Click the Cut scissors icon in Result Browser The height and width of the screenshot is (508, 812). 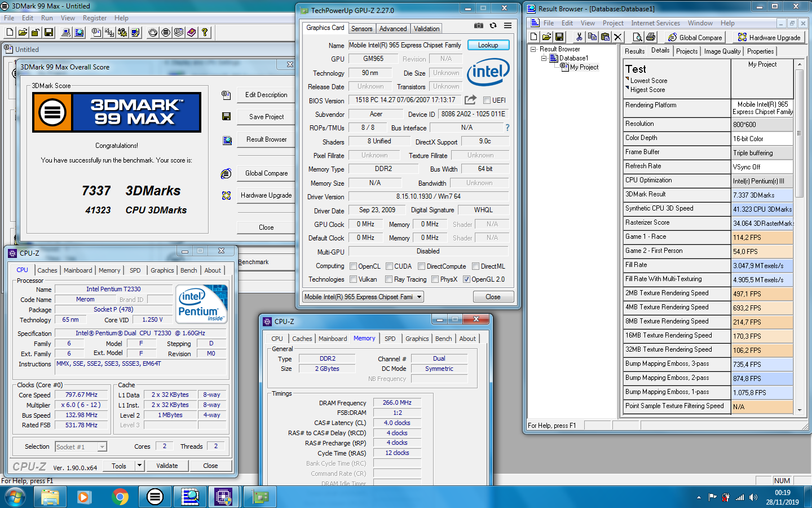(x=579, y=37)
